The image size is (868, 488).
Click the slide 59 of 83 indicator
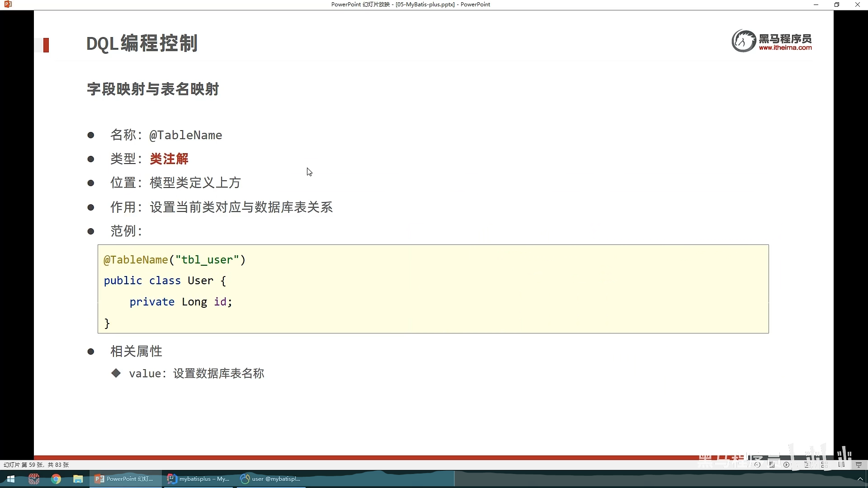pyautogui.click(x=36, y=465)
